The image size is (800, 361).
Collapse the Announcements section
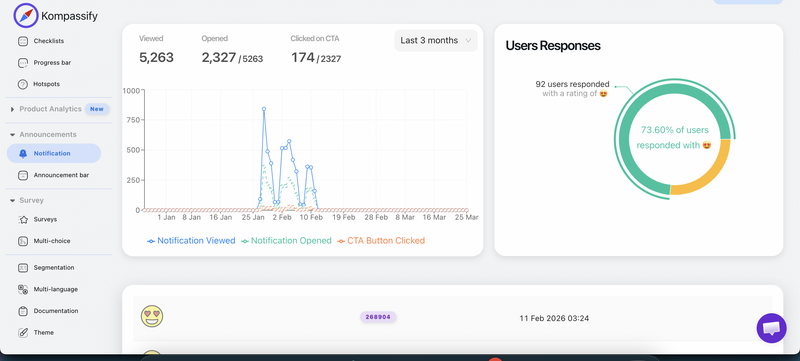coord(12,135)
